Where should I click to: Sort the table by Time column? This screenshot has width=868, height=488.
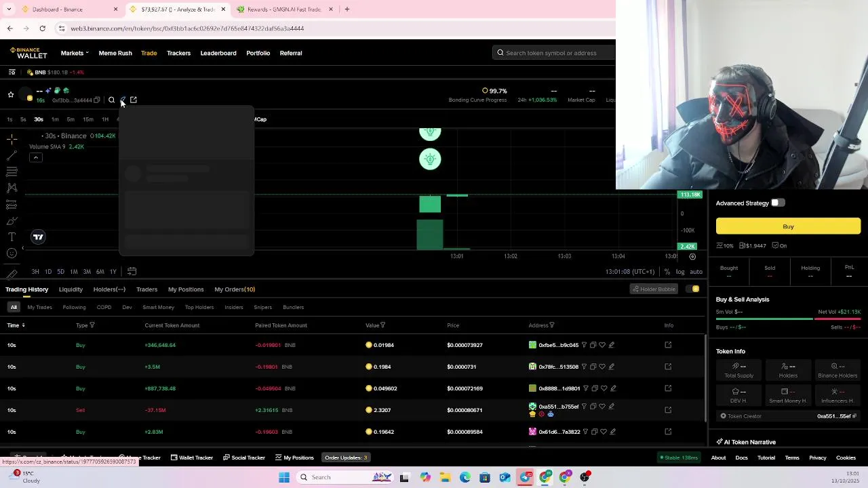point(16,325)
